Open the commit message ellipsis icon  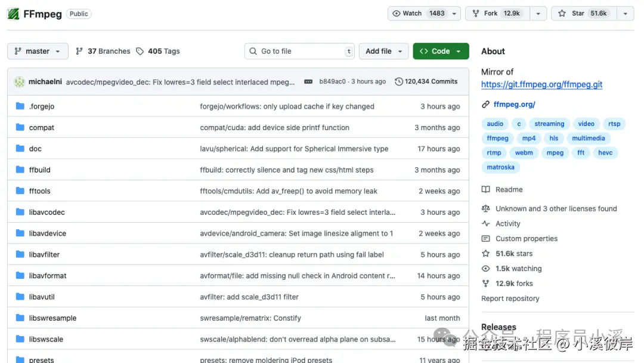pos(308,81)
